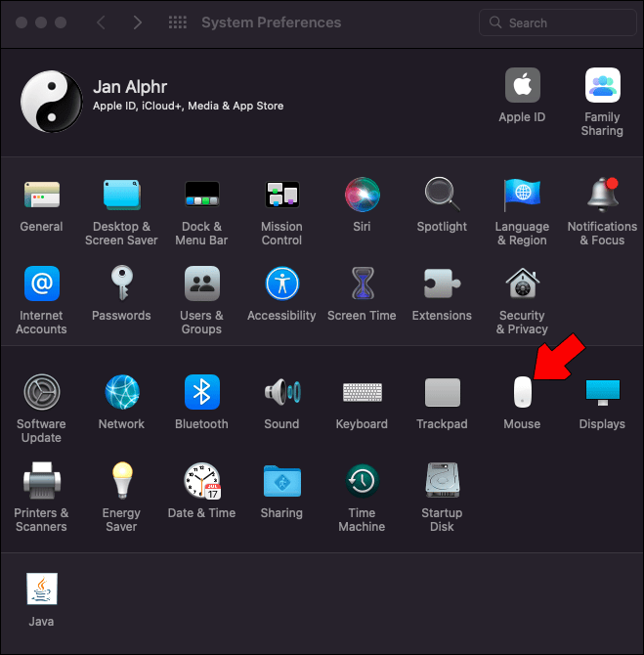This screenshot has width=644, height=655.
Task: Open Mission Control settings
Action: [281, 195]
